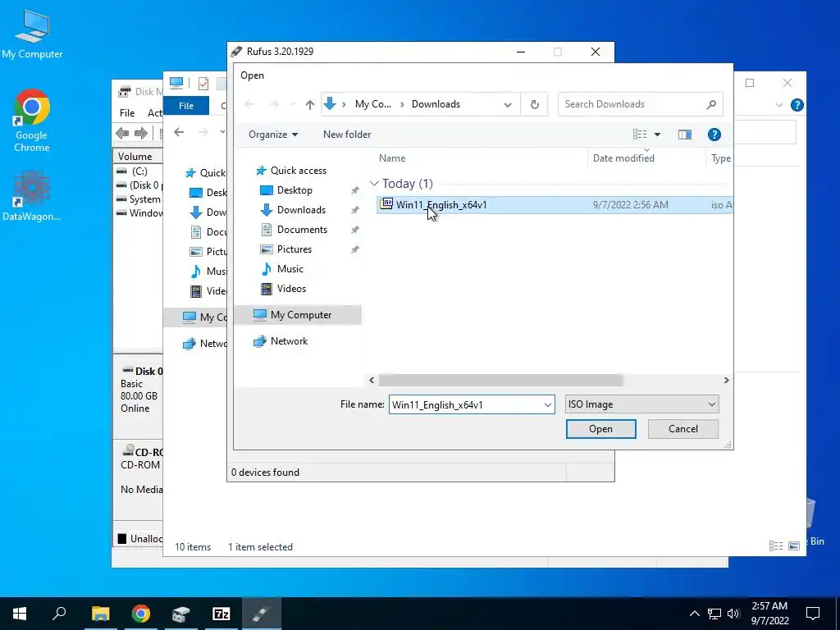This screenshot has width=840, height=630.
Task: Cancel the Open dialog
Action: click(683, 429)
